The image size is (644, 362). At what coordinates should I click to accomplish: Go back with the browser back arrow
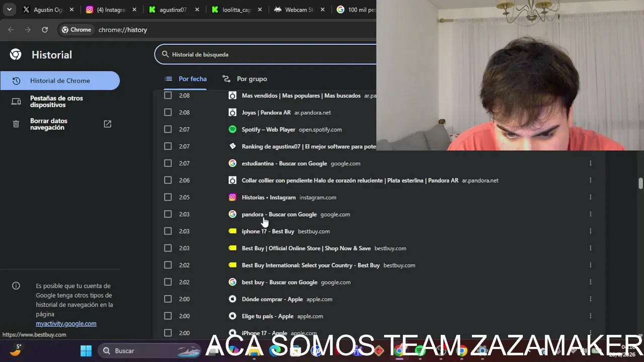[11, 30]
